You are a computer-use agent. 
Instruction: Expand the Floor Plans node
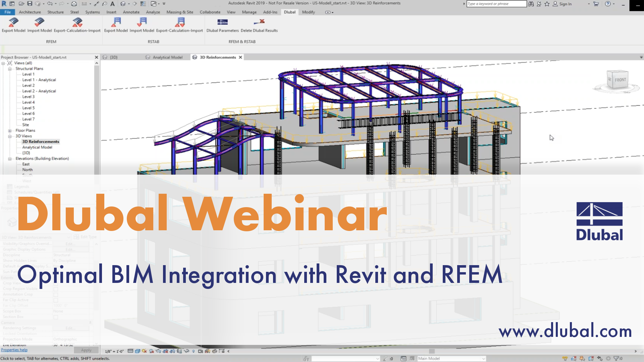10,131
